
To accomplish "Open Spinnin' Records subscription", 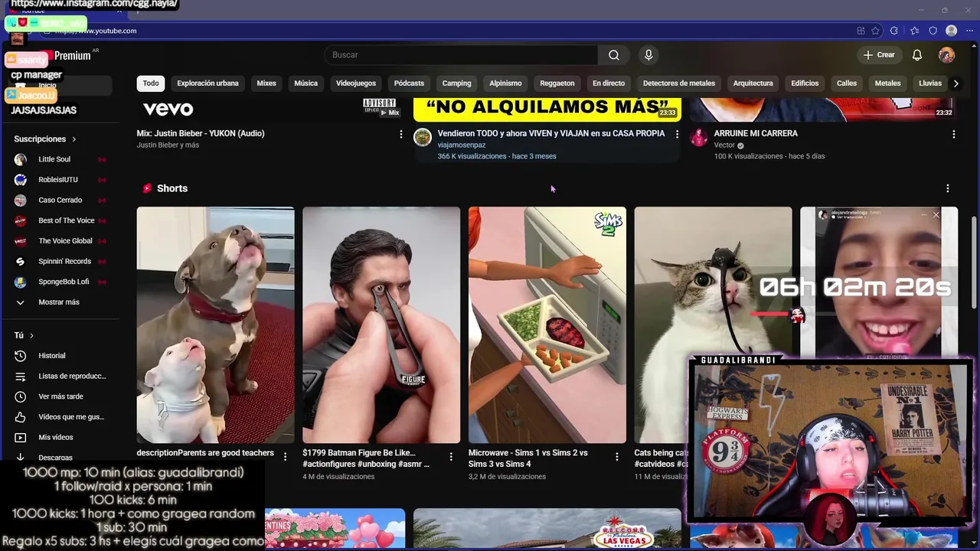I will (61, 262).
